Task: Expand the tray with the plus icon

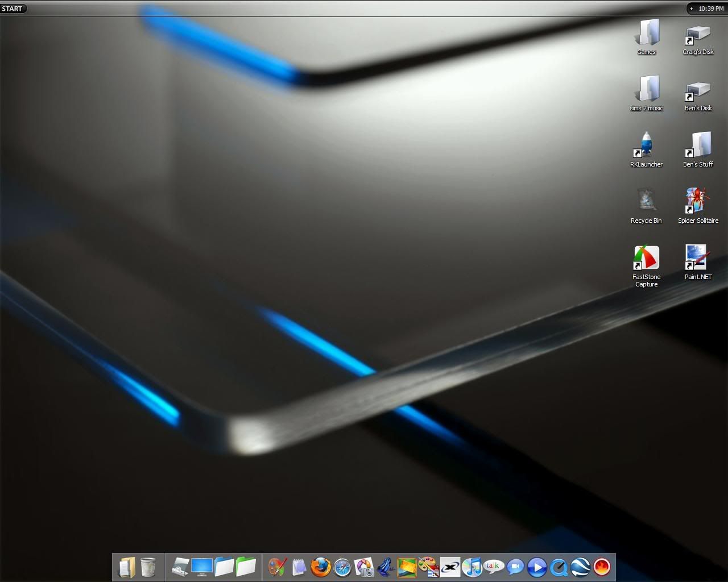Action: (691, 9)
